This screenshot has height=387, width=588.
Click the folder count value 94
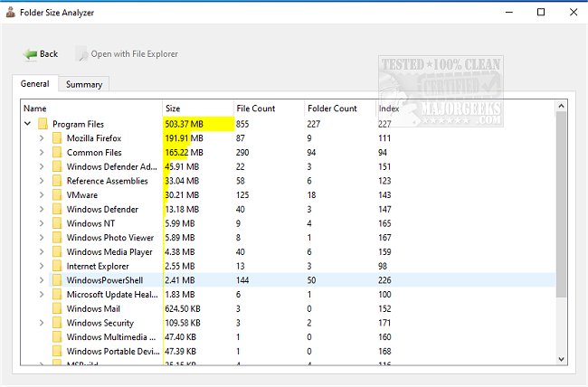click(311, 153)
